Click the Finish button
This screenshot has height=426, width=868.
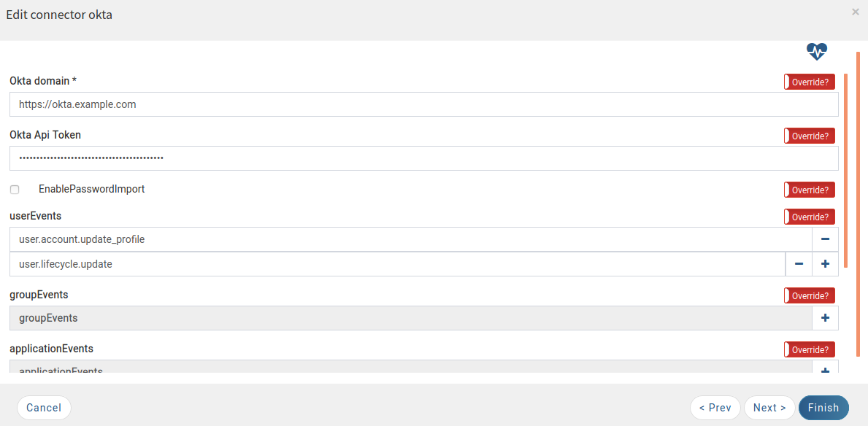click(823, 408)
